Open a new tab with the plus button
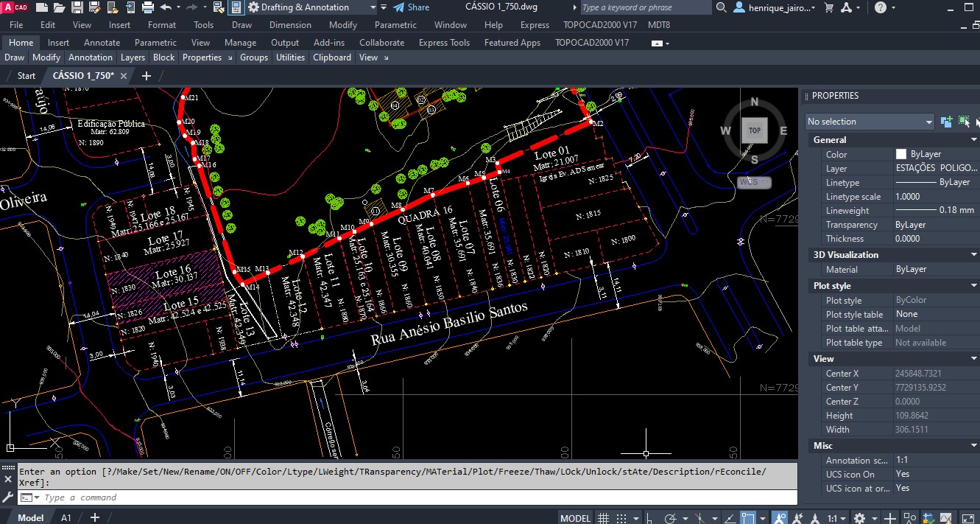Viewport: 980px width, 524px height. [145, 75]
